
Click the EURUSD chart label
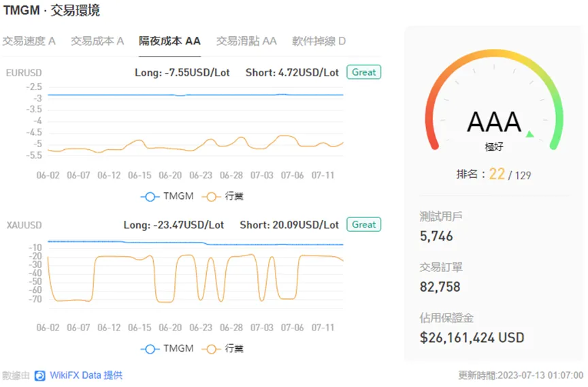tap(24, 73)
